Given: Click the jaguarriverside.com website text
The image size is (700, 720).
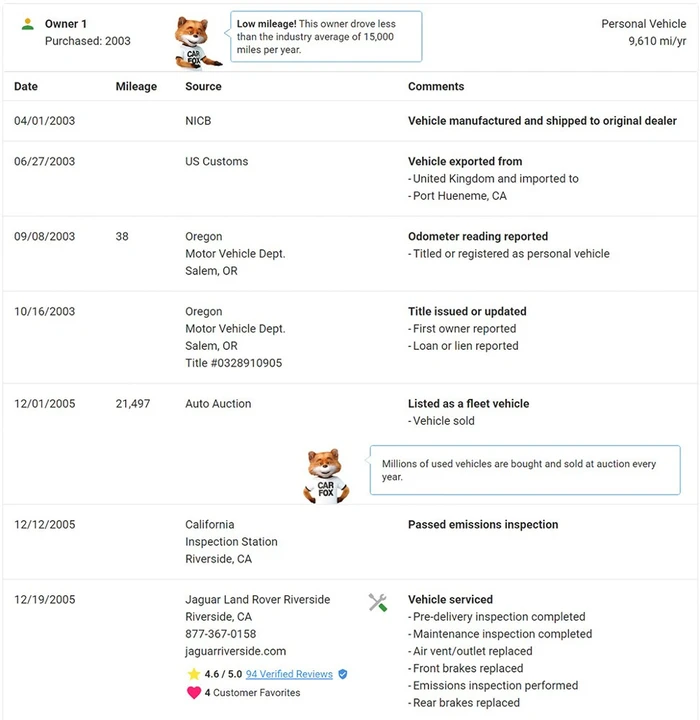Looking at the screenshot, I should tap(236, 651).
